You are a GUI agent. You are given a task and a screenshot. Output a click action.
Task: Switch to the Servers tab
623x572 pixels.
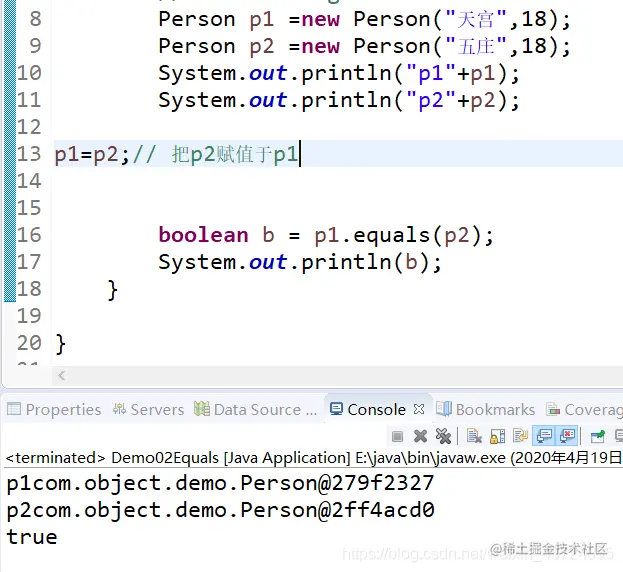point(148,409)
